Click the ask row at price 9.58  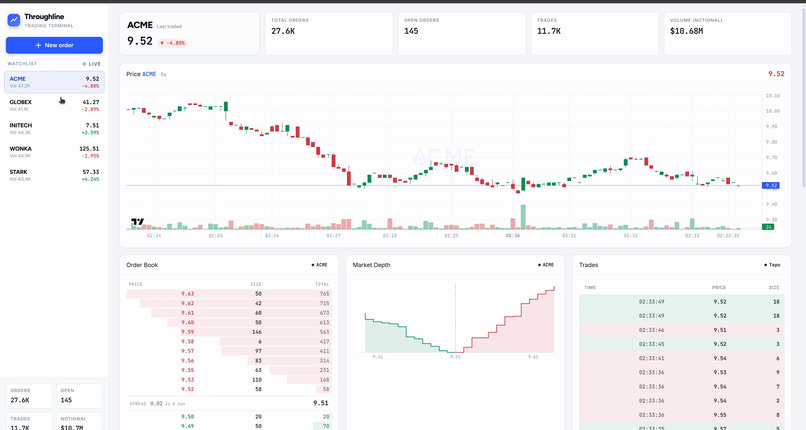(229, 341)
